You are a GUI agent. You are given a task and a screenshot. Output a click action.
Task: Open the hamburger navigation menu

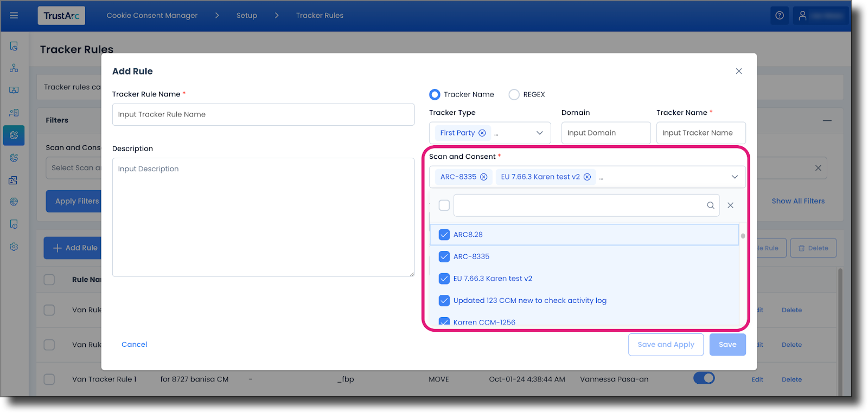[x=14, y=16]
